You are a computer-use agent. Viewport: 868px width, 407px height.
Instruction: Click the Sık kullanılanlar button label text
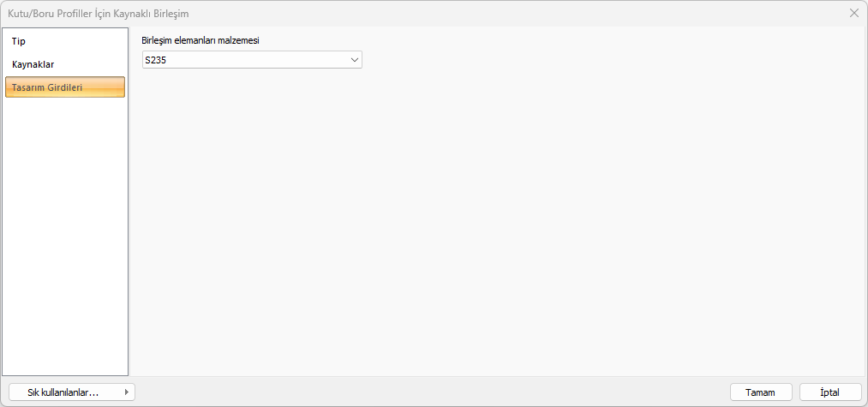[x=63, y=392]
